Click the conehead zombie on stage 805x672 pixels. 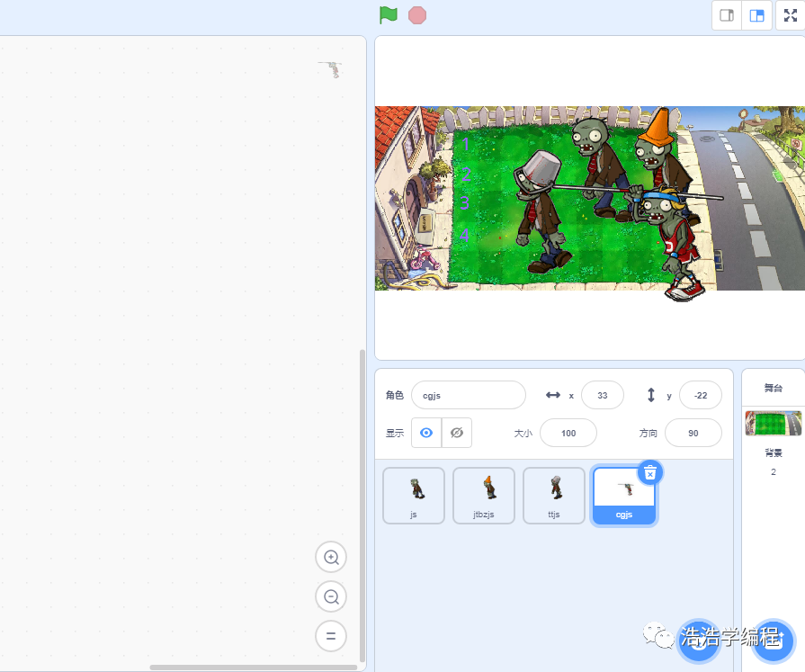tap(662, 148)
